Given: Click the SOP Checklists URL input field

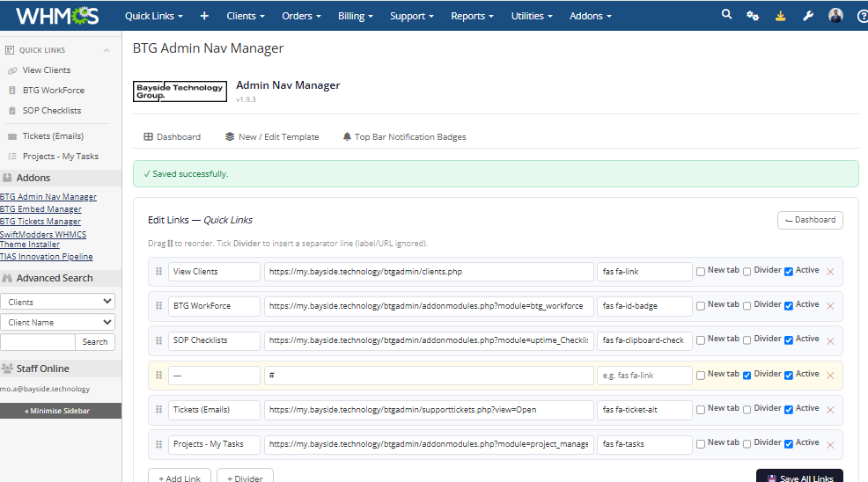Looking at the screenshot, I should pos(429,340).
